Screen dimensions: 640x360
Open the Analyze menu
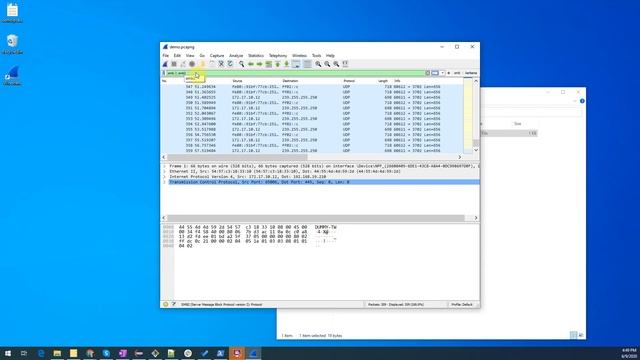click(236, 56)
